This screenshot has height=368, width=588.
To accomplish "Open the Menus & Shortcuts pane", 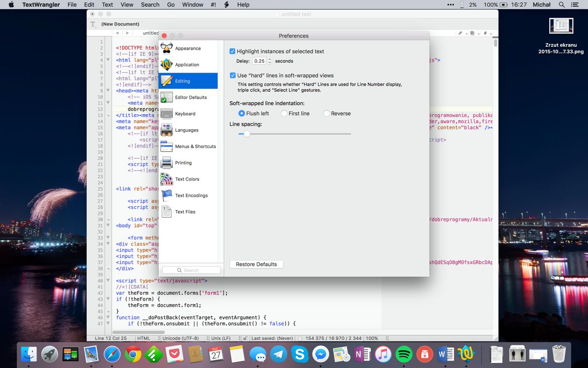I will click(188, 146).
